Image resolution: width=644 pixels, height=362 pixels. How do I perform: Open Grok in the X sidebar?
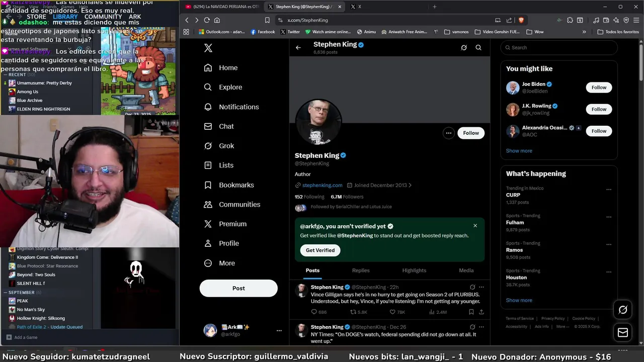[219, 146]
